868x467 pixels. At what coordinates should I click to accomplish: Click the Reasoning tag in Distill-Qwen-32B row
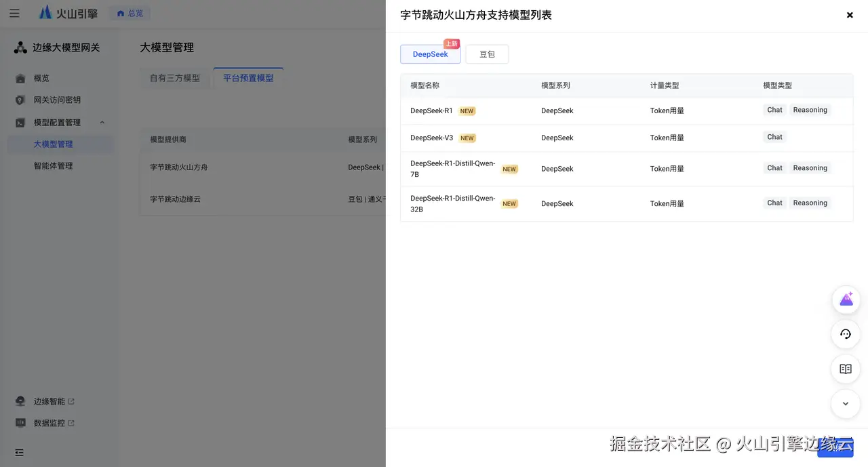coord(810,203)
